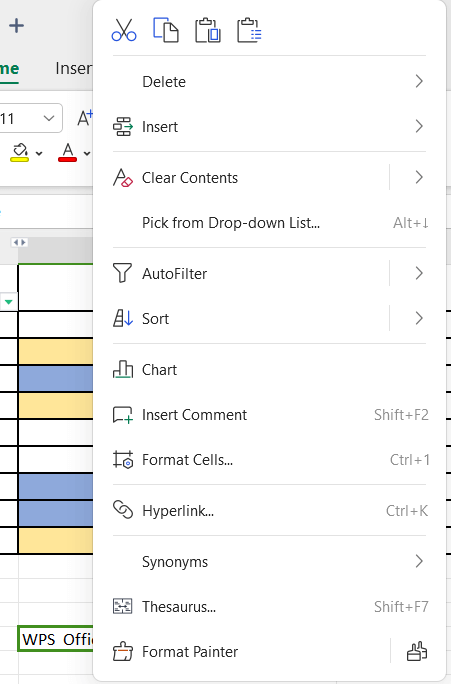Click the Copy icon in context menu
This screenshot has height=684, width=451.
pos(166,30)
